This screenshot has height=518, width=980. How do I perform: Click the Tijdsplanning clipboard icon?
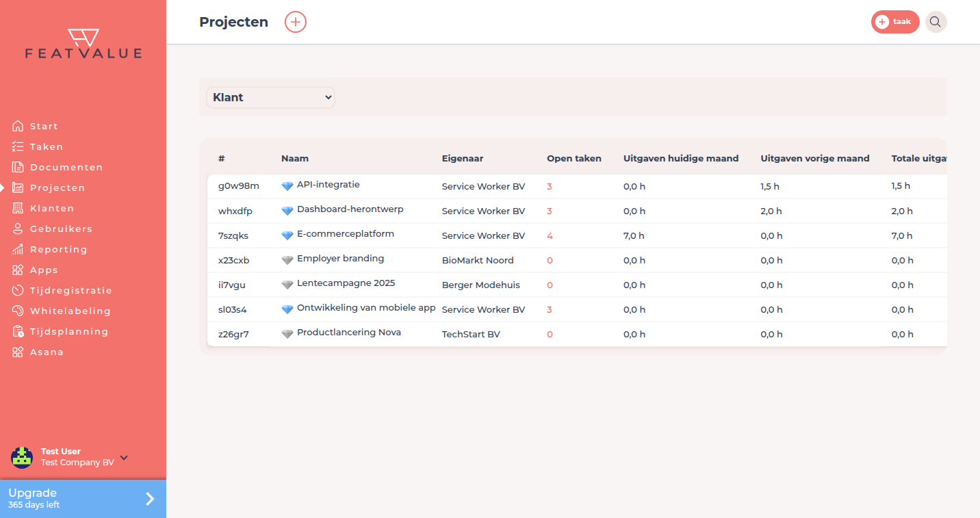(18, 331)
